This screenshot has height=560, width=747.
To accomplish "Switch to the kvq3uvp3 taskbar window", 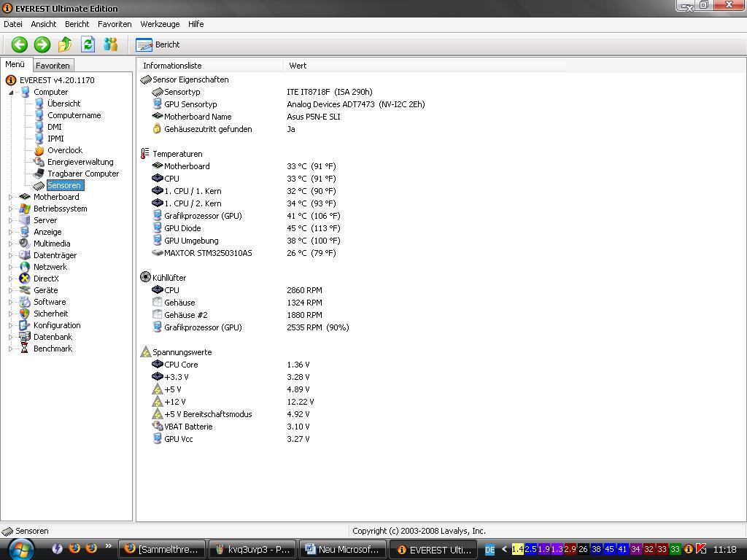I will [x=252, y=549].
